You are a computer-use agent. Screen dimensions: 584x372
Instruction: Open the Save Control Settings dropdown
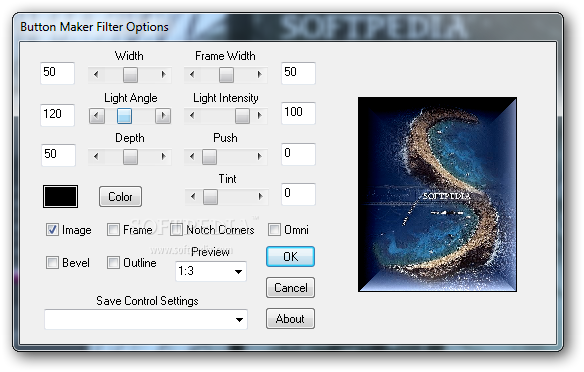tap(146, 319)
